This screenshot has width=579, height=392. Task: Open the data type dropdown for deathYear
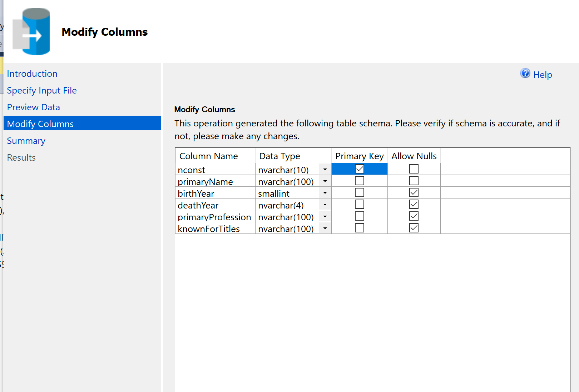[325, 204]
